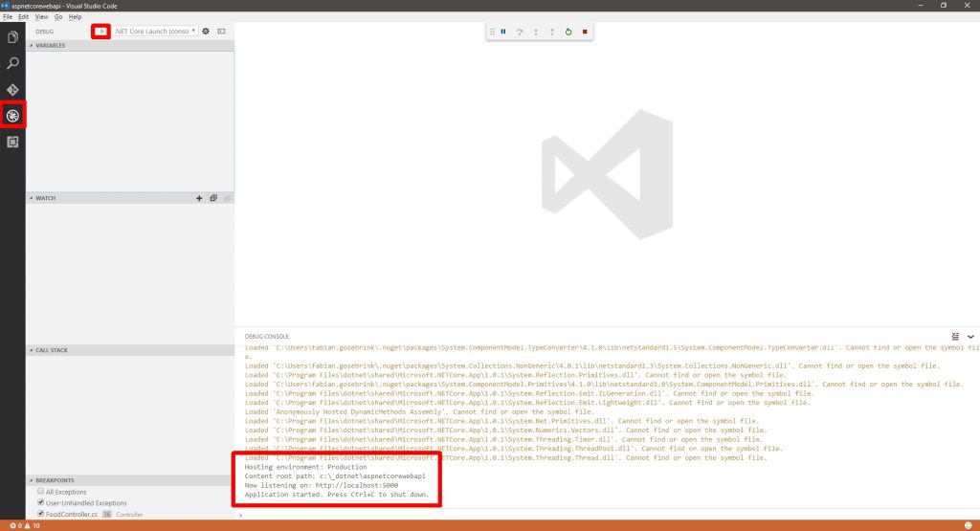This screenshot has height=531, width=980.
Task: Open the Help menu
Action: 75,17
